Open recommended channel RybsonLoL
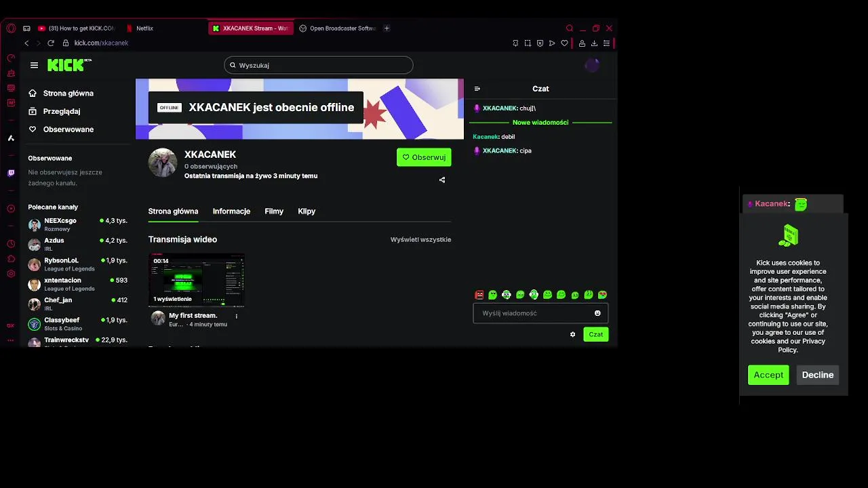The width and height of the screenshot is (868, 488). (x=77, y=264)
